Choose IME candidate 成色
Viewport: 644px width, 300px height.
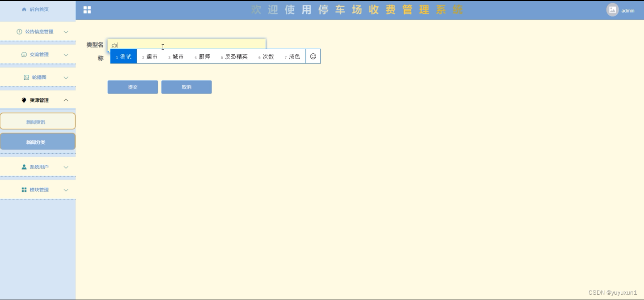pos(292,56)
